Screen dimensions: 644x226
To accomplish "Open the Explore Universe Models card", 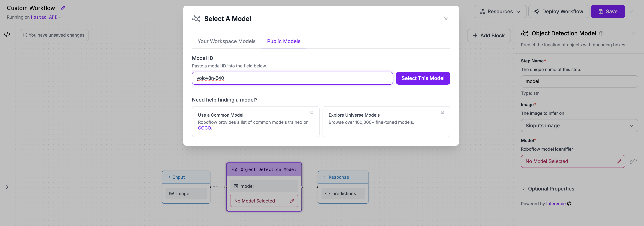I will (386, 121).
